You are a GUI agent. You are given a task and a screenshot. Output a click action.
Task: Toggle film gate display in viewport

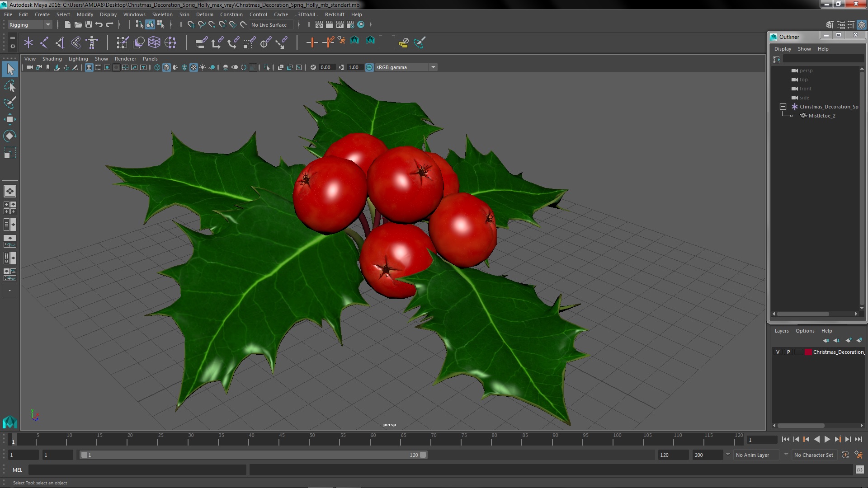click(x=98, y=67)
